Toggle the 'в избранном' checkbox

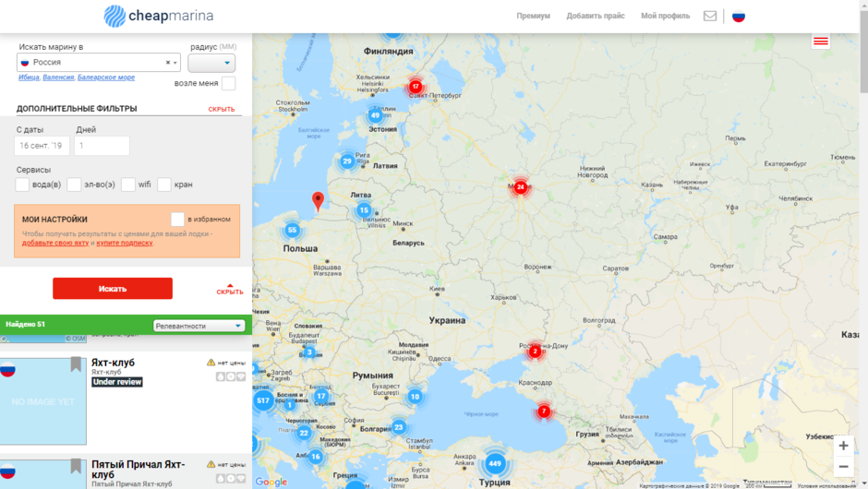coord(177,219)
